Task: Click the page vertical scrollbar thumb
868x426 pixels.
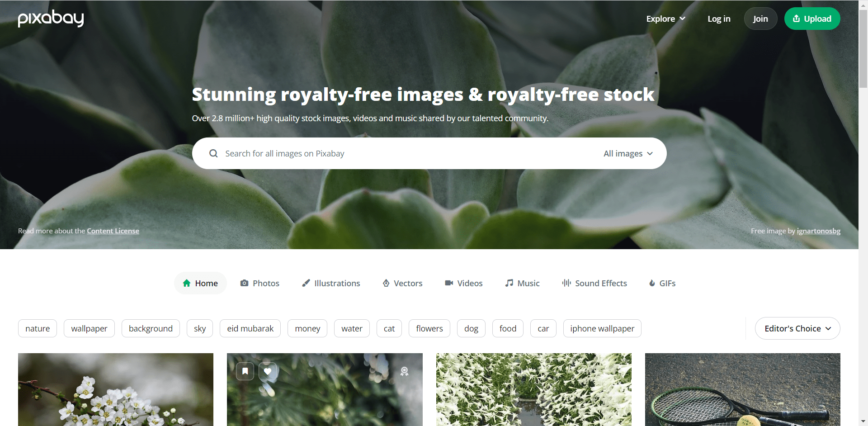Action: (863, 47)
